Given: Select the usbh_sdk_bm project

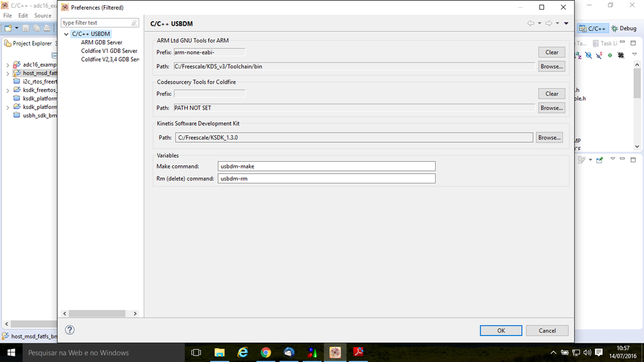Looking at the screenshot, I should pos(35,116).
